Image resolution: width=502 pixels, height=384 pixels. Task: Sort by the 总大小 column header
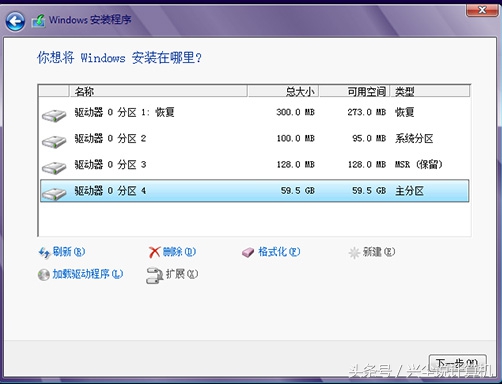[284, 91]
